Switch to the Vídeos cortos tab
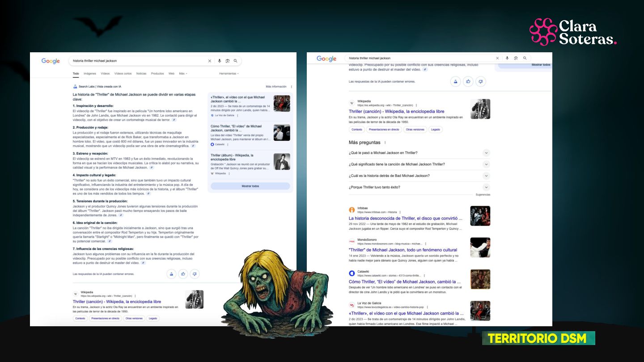Viewport: 644px width, 362px height. (x=123, y=73)
